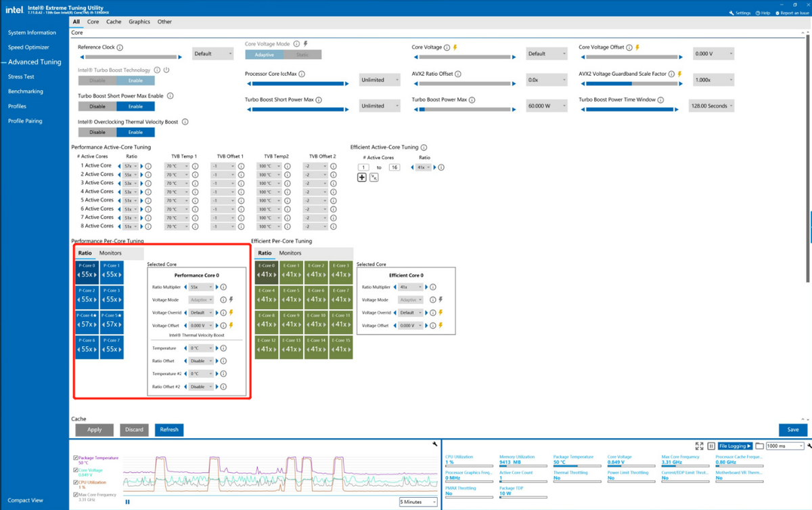Click the Refresh button
This screenshot has width=812, height=510.
(169, 429)
